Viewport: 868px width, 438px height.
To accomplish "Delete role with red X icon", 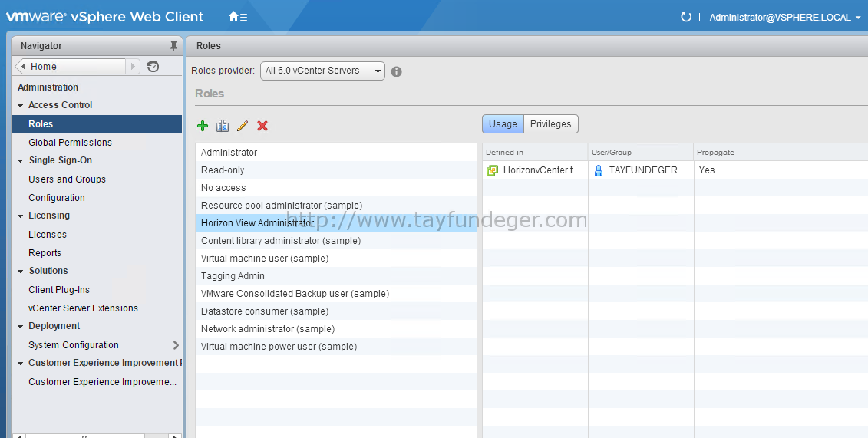I will [x=262, y=126].
